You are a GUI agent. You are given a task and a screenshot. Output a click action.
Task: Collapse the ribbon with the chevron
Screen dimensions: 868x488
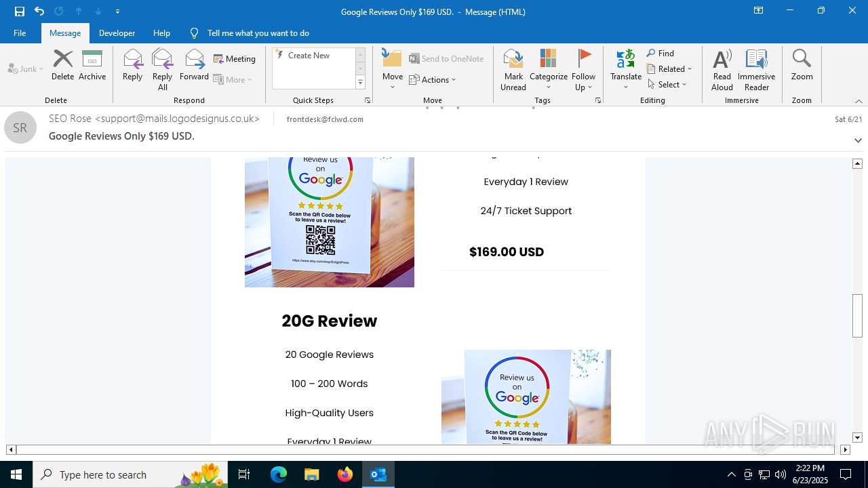(859, 101)
